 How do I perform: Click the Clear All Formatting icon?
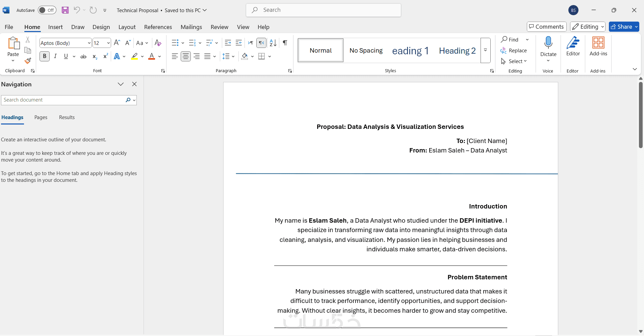[158, 43]
